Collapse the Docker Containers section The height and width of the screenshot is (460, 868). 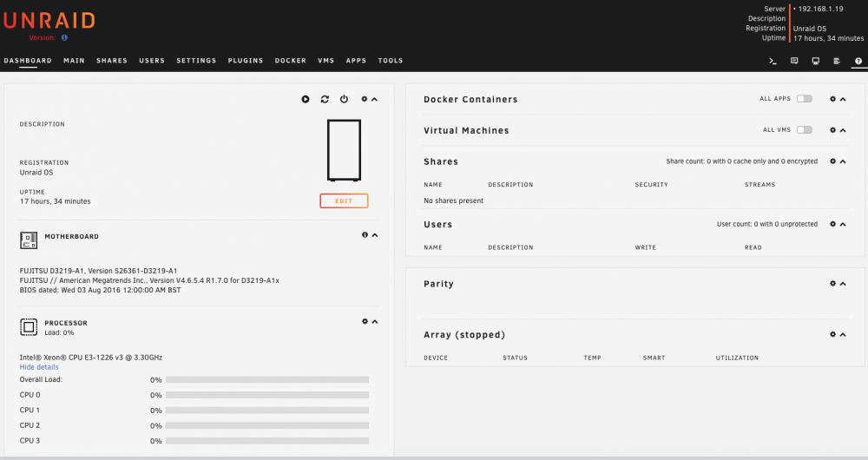click(843, 100)
